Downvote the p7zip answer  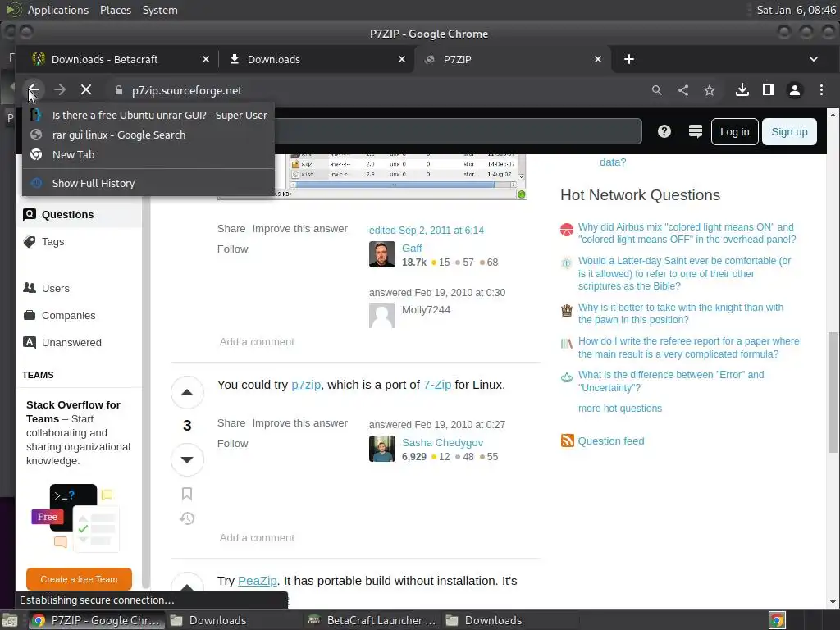[x=187, y=459]
